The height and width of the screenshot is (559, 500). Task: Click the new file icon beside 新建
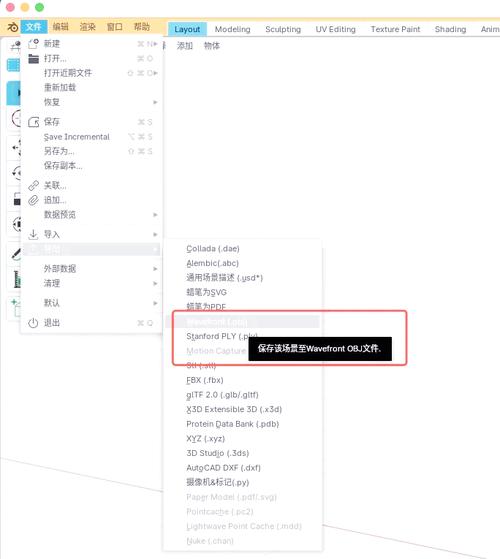tap(33, 44)
